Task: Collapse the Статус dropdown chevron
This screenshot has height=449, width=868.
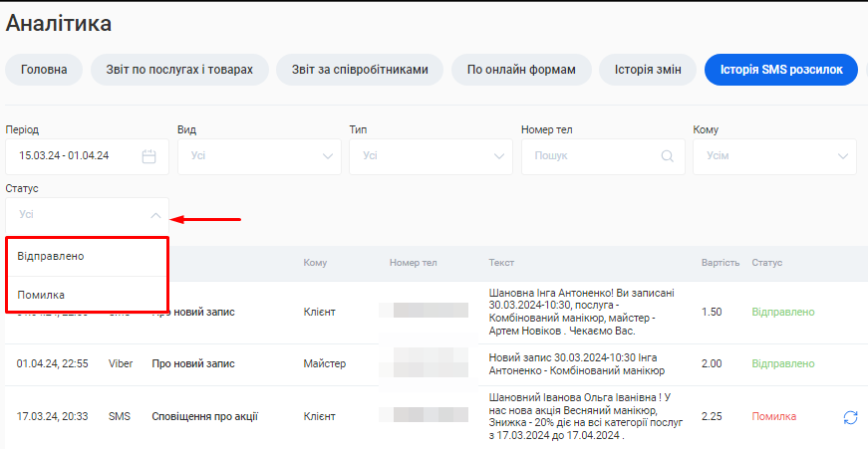Action: (155, 215)
